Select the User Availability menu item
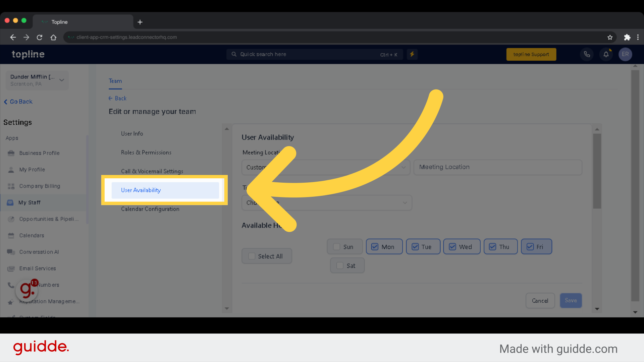The height and width of the screenshot is (362, 644). (x=141, y=190)
